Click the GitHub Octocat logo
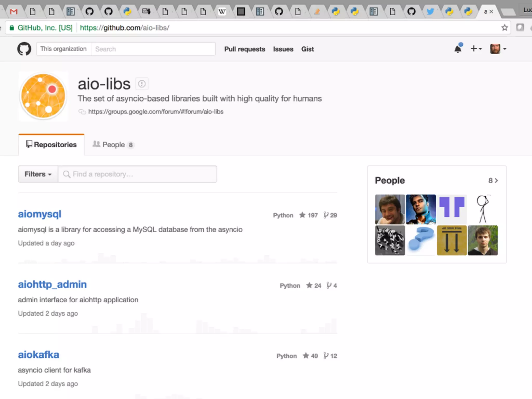 coord(24,49)
